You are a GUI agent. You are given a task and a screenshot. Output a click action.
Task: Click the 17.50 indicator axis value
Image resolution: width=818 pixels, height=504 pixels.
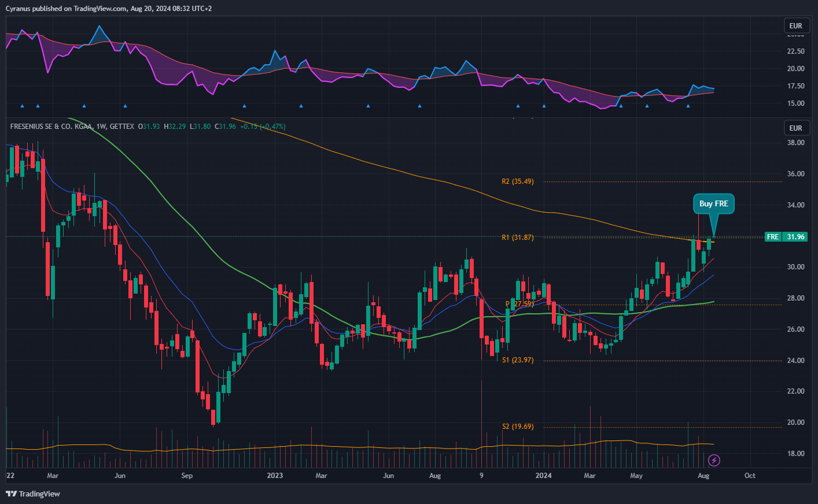click(796, 86)
